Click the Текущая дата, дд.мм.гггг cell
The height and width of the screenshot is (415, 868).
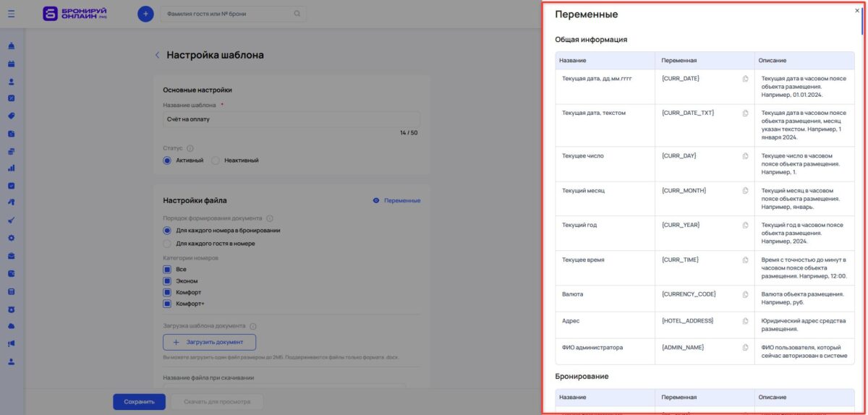(605, 87)
